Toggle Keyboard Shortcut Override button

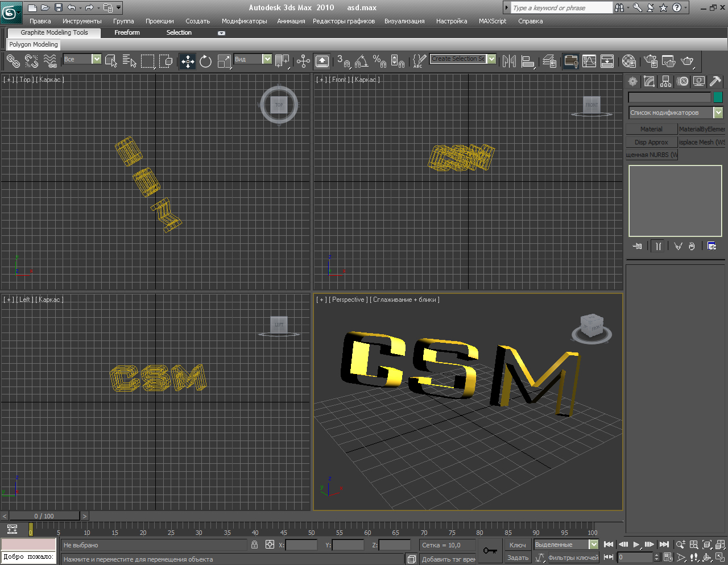coord(322,61)
